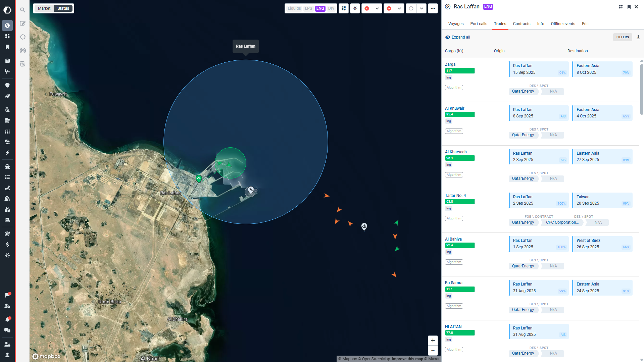This screenshot has height=362, width=644.
Task: Select the Trades tab
Action: (x=500, y=24)
